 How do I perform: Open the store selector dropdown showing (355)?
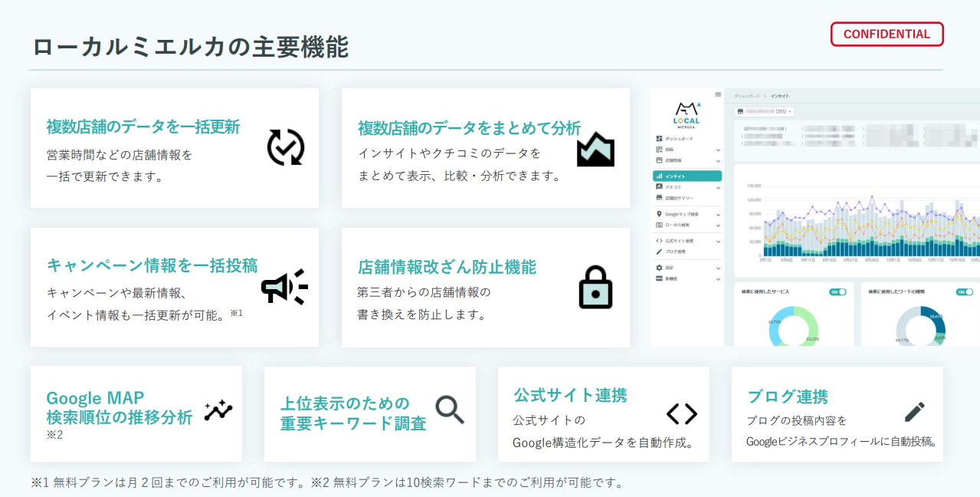(x=764, y=111)
